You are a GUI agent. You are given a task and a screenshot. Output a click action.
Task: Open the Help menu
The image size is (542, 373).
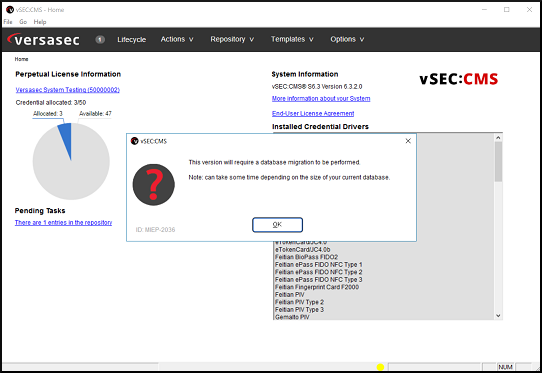[x=40, y=22]
